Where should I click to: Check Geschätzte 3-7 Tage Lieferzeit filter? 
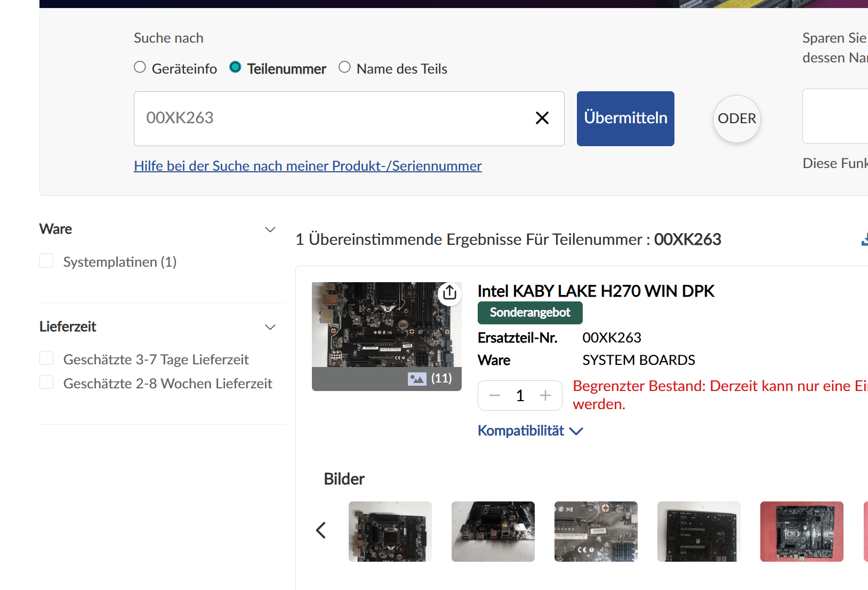coord(46,358)
